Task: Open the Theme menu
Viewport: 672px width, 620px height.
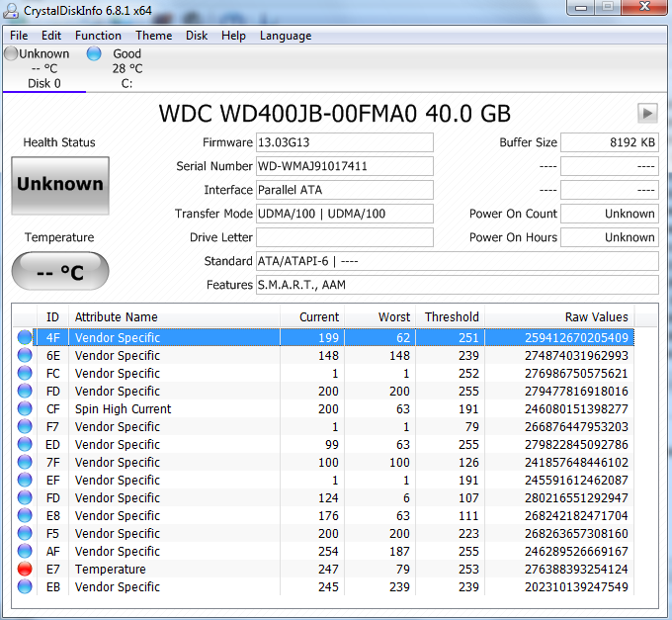Action: (x=154, y=36)
